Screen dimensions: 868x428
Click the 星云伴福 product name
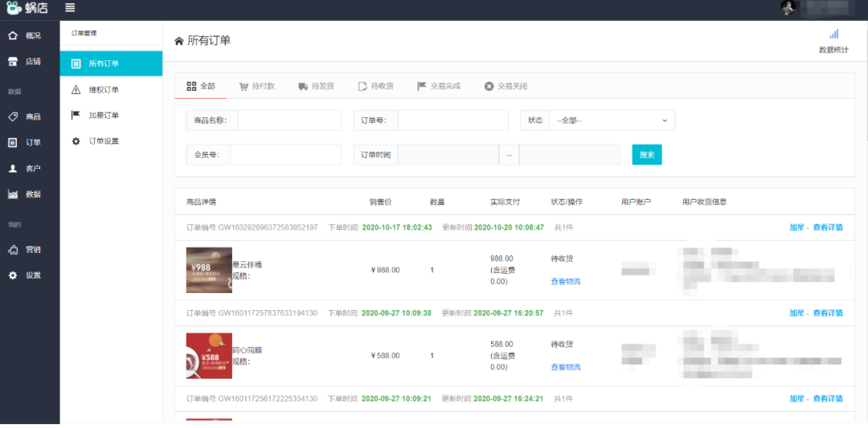(x=247, y=264)
